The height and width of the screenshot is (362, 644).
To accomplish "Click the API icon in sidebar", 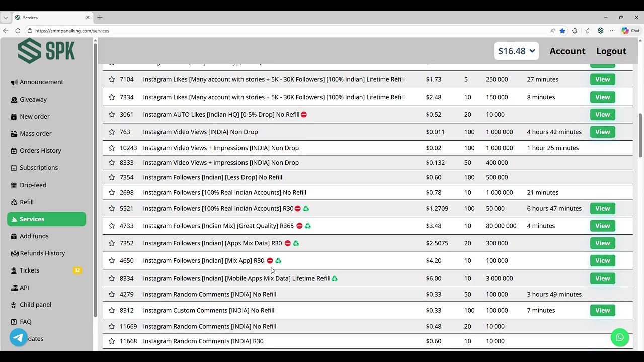I will point(14,288).
